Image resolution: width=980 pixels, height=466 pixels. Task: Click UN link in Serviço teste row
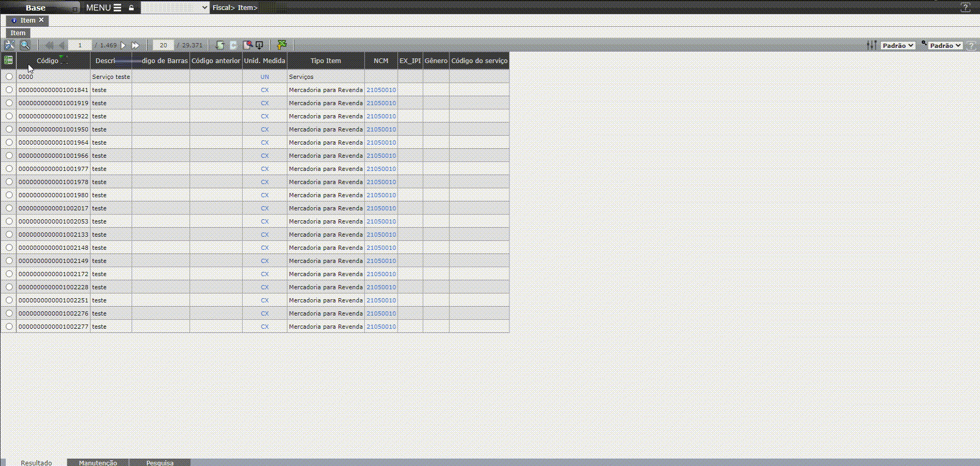(x=265, y=77)
